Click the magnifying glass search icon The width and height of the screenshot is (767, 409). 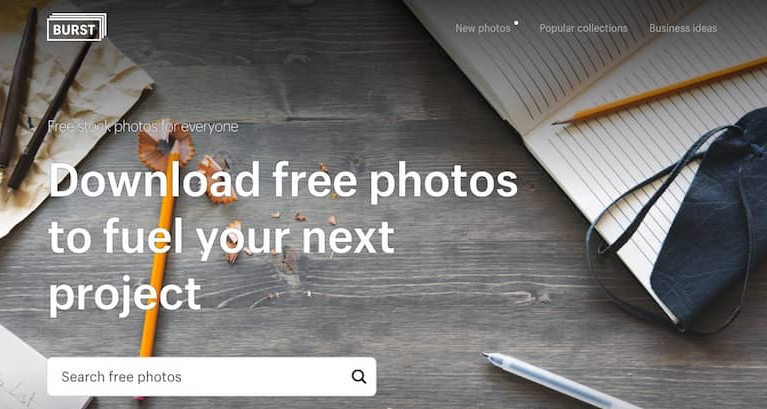click(359, 376)
